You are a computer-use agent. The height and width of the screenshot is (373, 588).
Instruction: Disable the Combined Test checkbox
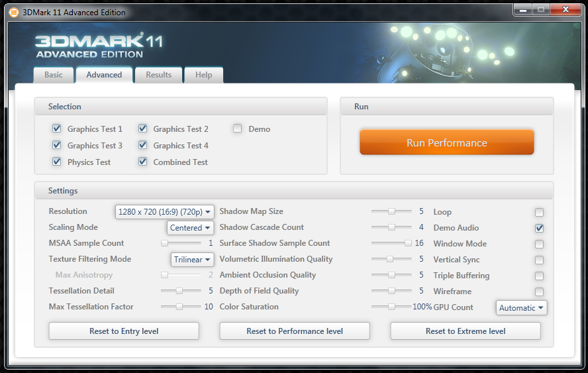(142, 162)
